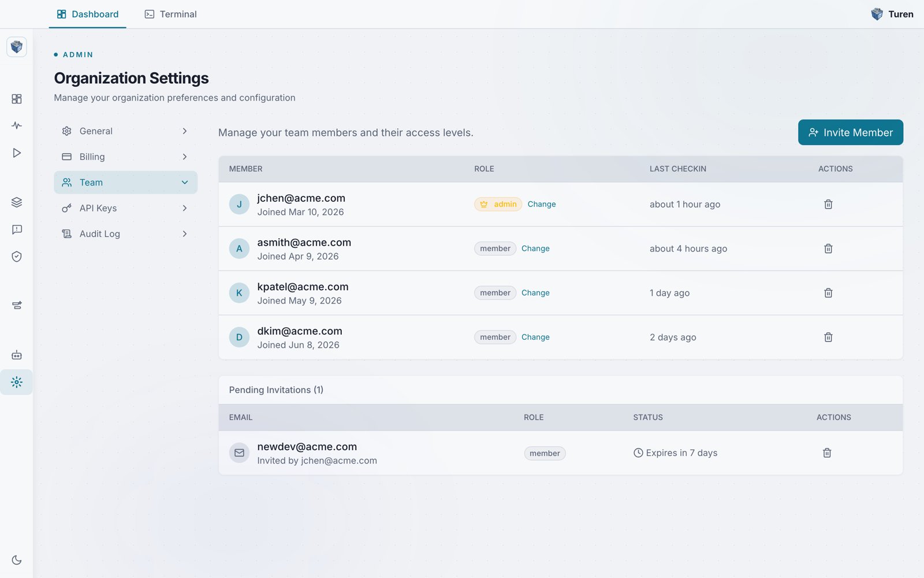Click 'about 4 hours ago' checkin text
924x578 pixels.
coord(688,249)
